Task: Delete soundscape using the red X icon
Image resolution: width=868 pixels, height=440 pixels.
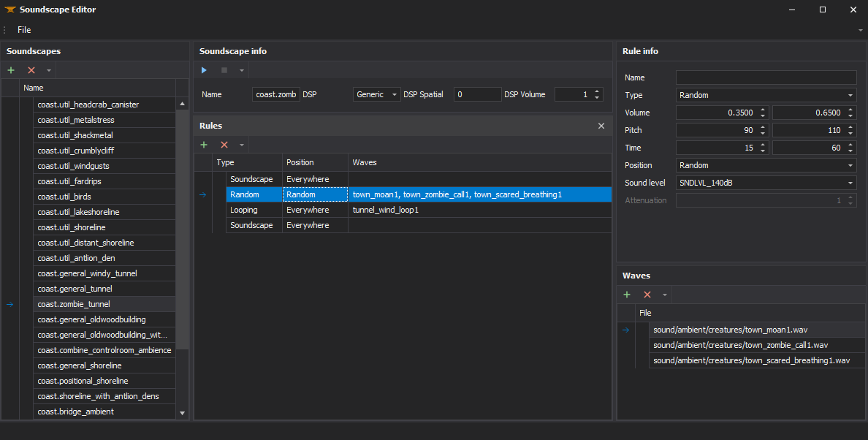Action: (x=31, y=70)
